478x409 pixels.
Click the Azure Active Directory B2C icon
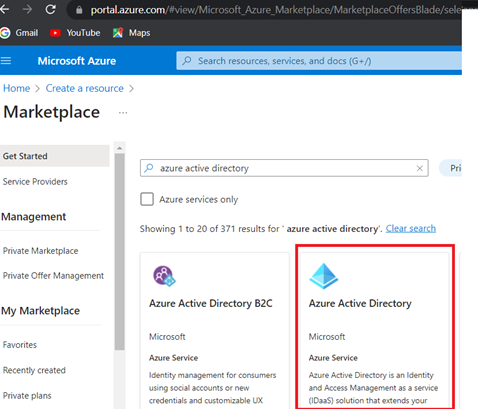pyautogui.click(x=164, y=276)
